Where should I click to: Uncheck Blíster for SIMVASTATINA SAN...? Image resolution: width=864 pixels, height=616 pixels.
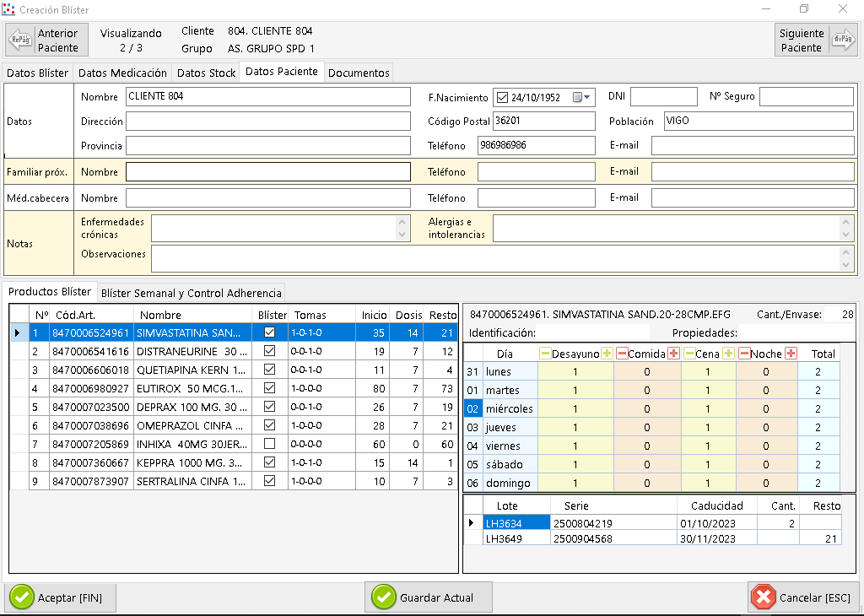pos(269,332)
